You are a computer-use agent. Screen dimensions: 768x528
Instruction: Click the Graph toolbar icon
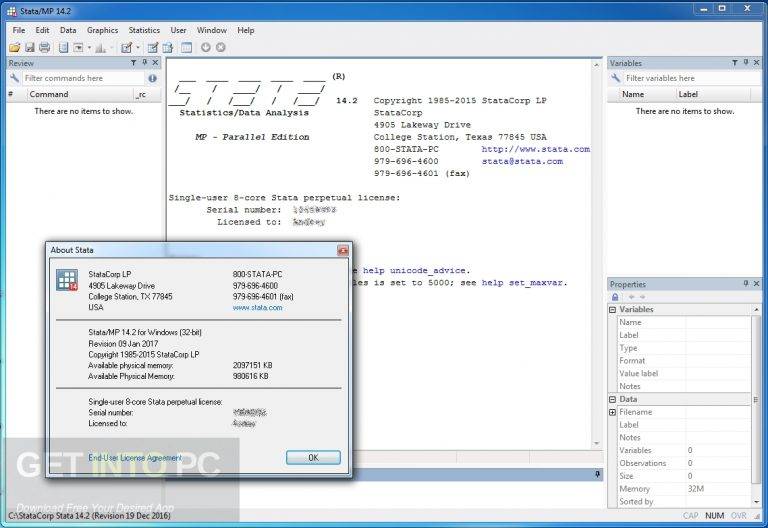(100, 48)
